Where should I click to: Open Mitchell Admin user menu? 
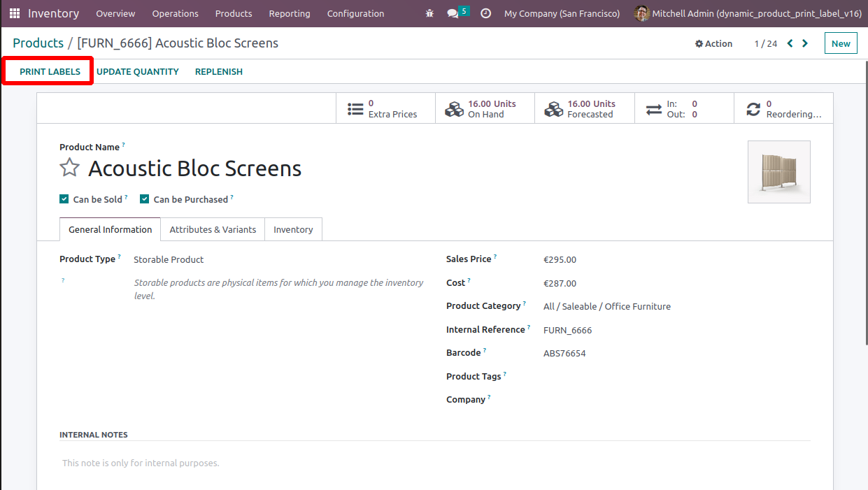pyautogui.click(x=747, y=13)
